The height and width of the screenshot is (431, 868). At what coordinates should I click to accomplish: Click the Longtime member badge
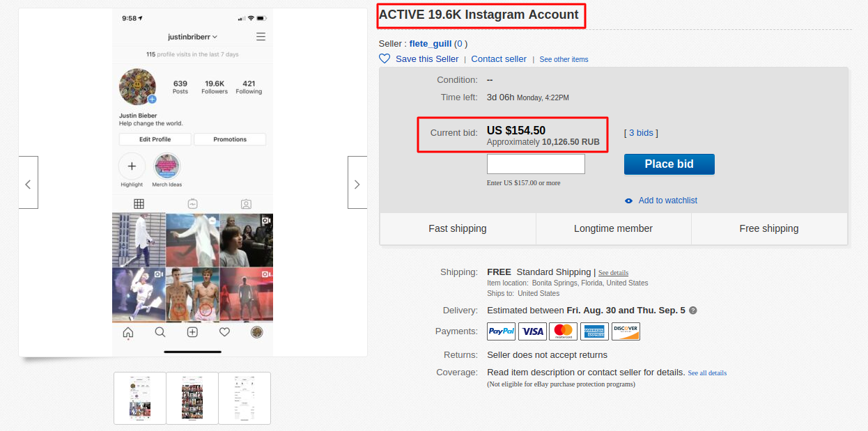point(613,228)
